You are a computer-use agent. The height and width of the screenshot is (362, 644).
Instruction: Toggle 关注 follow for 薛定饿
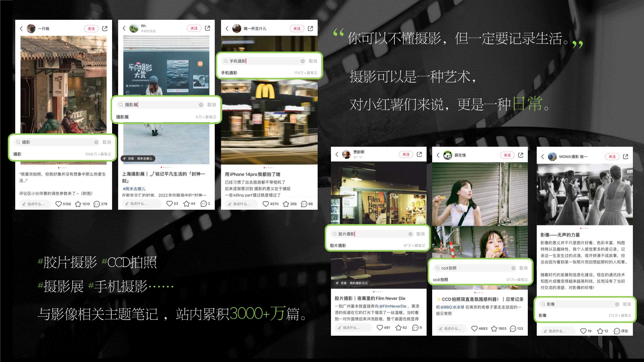[507, 155]
